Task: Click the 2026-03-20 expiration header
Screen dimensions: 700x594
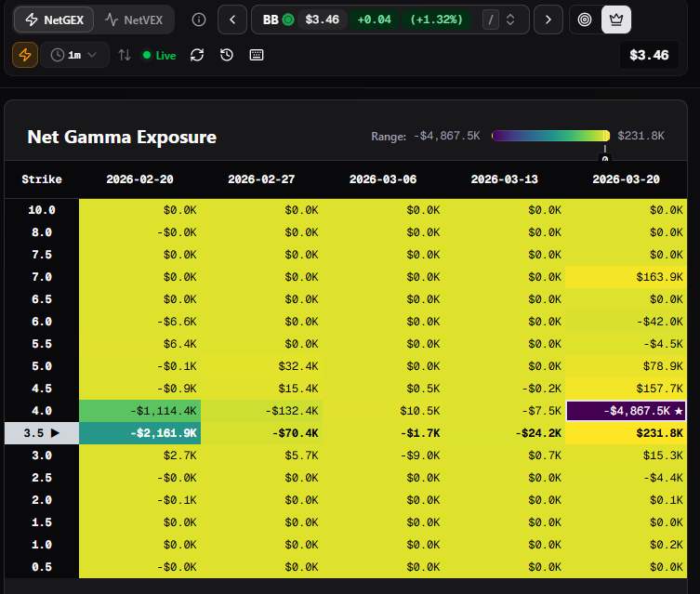Action: point(626,179)
